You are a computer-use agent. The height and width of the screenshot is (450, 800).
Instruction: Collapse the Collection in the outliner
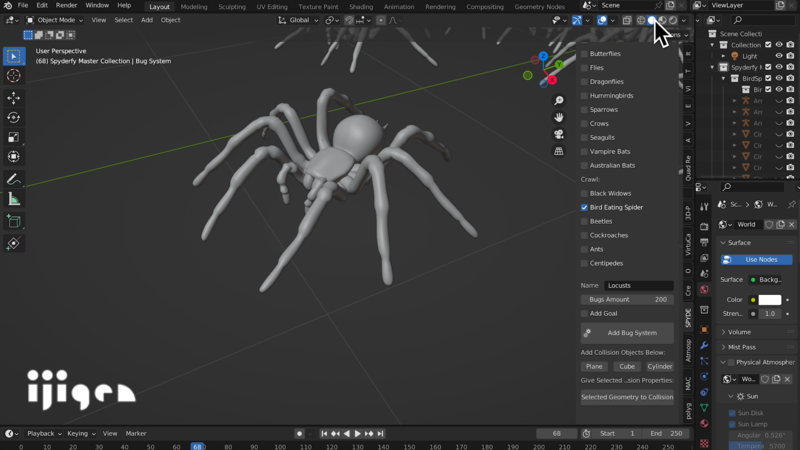pos(713,45)
